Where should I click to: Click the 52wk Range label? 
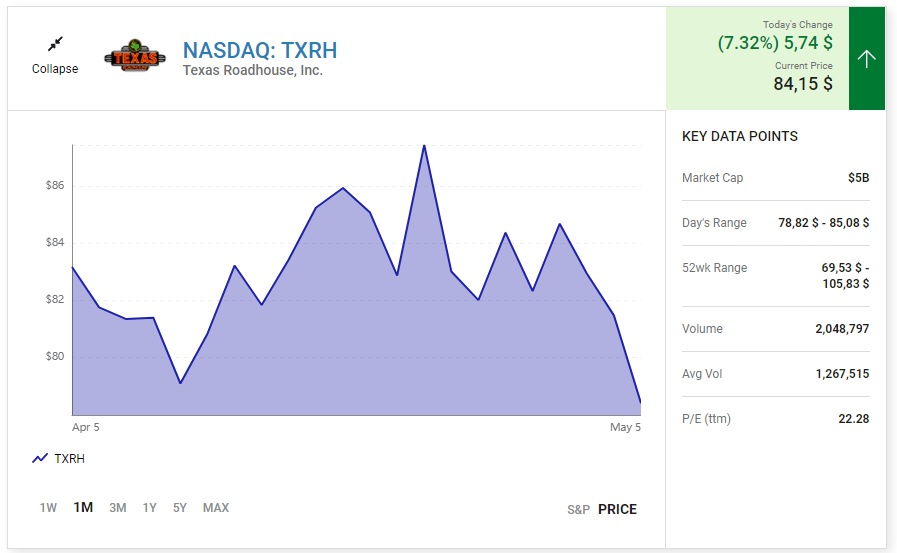715,268
